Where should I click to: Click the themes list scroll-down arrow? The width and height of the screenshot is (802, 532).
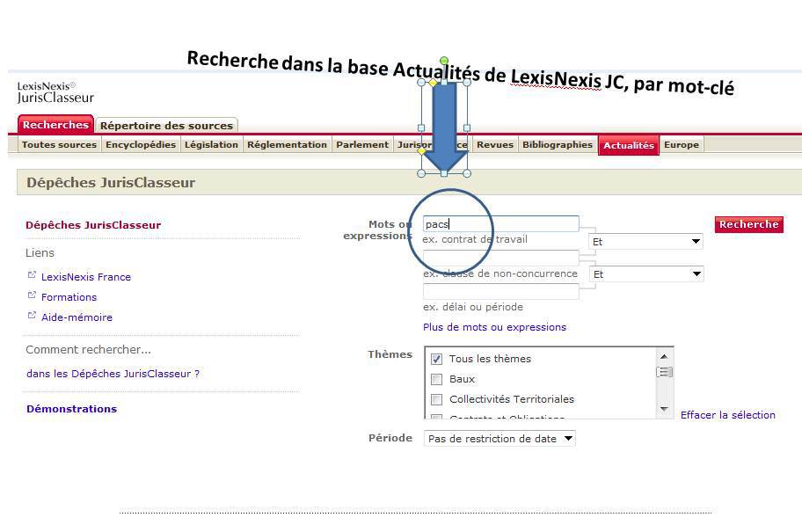pyautogui.click(x=665, y=409)
